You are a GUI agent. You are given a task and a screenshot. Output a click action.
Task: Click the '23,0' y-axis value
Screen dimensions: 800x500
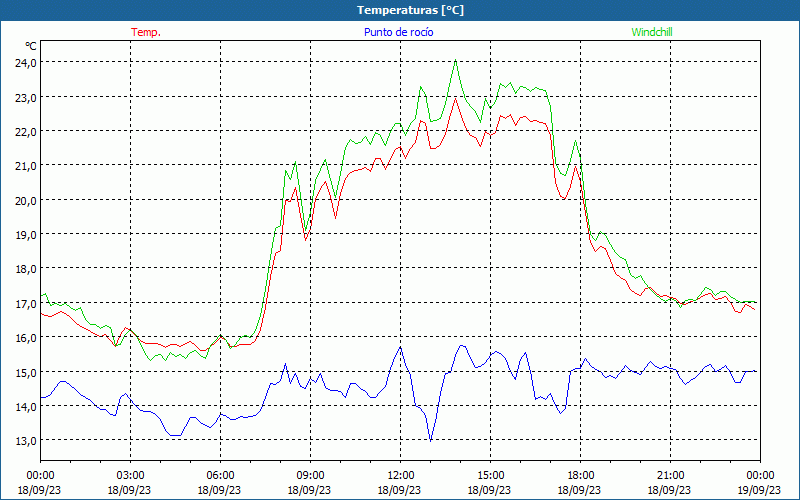(x=25, y=97)
